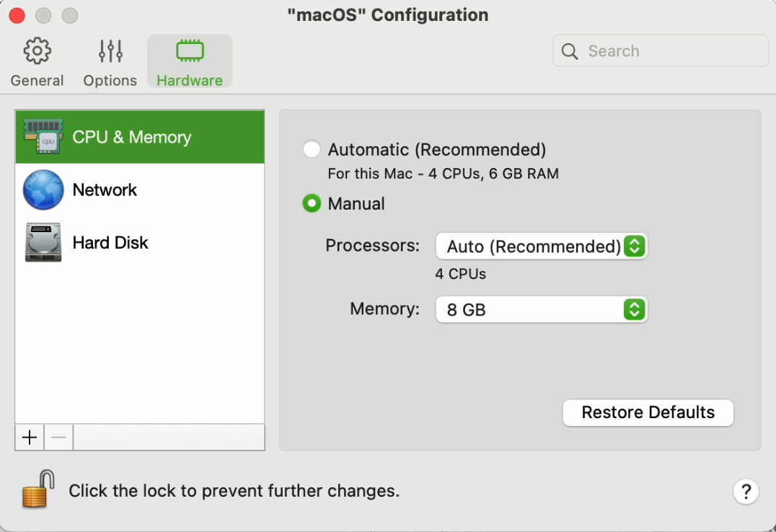This screenshot has height=532, width=776.
Task: Add a device with the plus button
Action: [x=30, y=438]
